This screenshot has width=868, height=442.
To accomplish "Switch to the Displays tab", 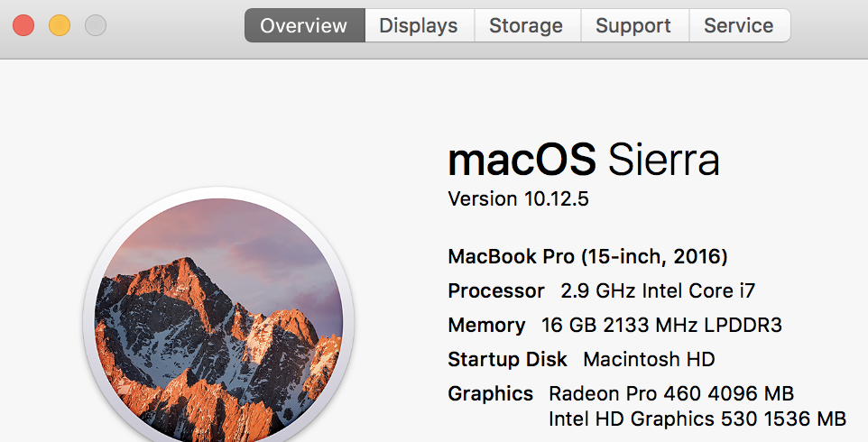I will pos(419,25).
